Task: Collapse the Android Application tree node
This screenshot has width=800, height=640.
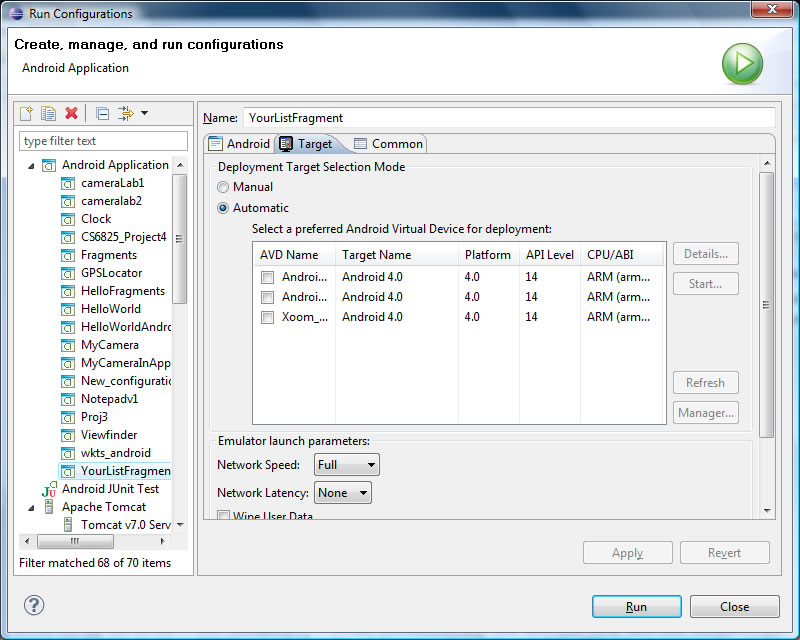Action: [x=31, y=165]
